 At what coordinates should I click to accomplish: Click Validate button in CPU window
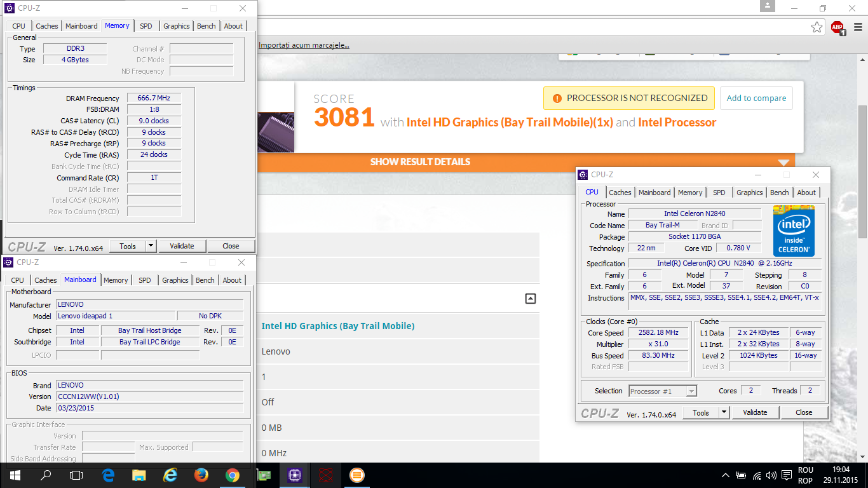[755, 412]
